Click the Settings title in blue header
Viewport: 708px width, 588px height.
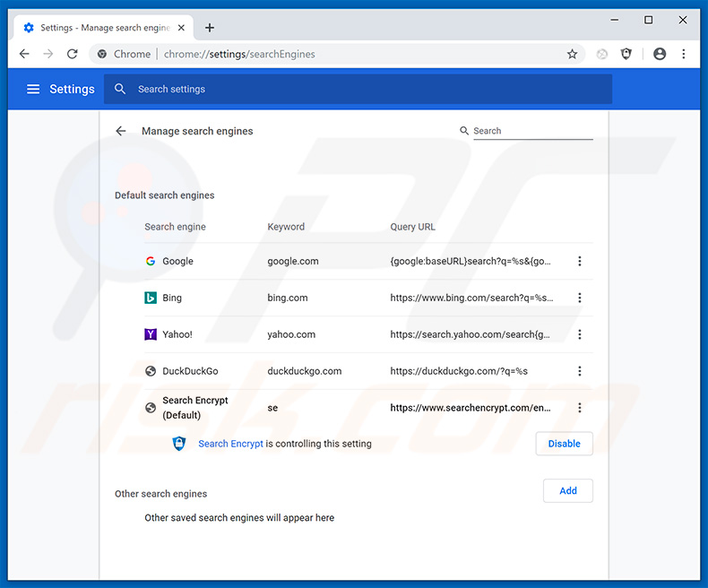(73, 89)
